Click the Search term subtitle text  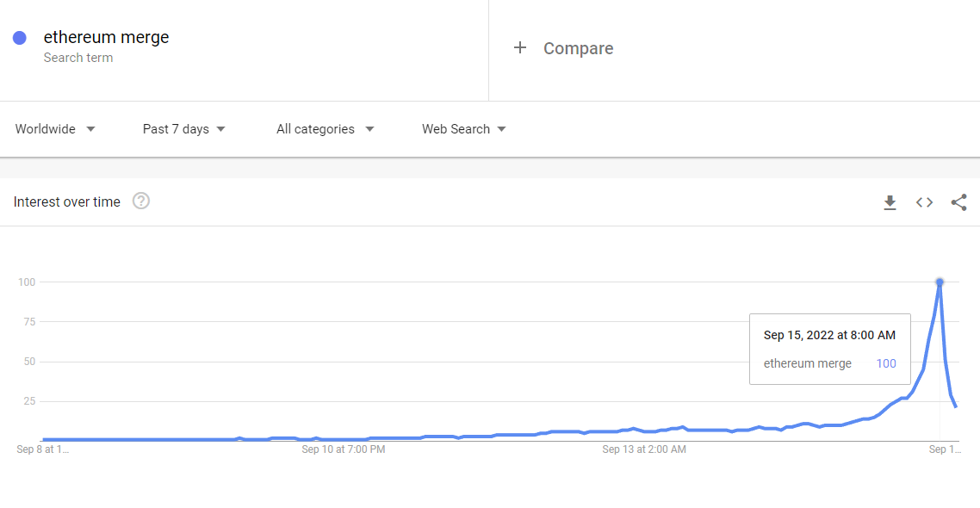[x=78, y=58]
